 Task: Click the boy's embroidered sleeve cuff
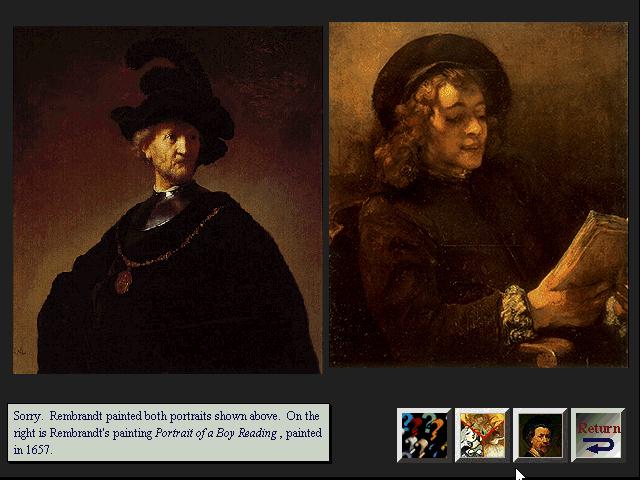(x=515, y=314)
